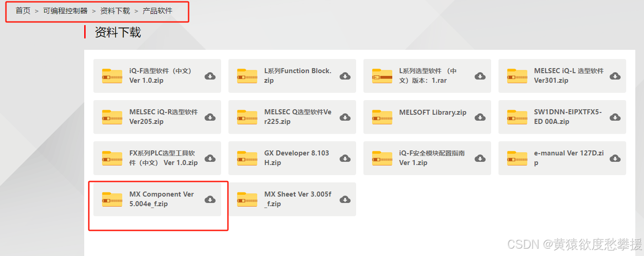Click file name MELSEC iQ-R选型软件 Ver205.zip

point(163,117)
